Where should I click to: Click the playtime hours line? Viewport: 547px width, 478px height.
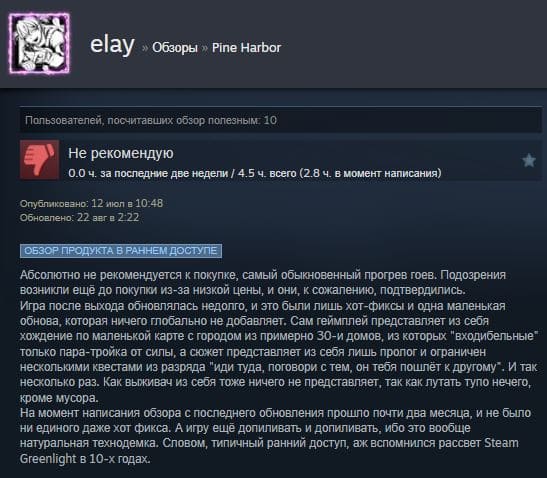click(x=255, y=173)
